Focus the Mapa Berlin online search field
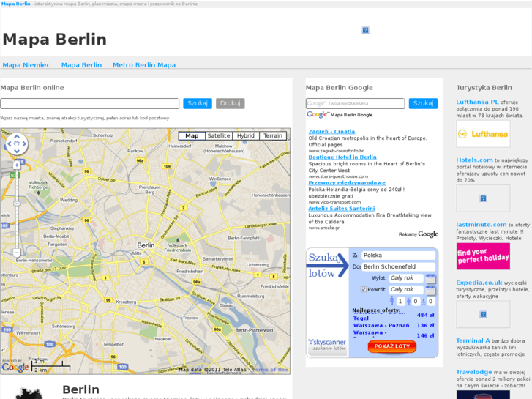532x399 pixels. click(x=89, y=103)
